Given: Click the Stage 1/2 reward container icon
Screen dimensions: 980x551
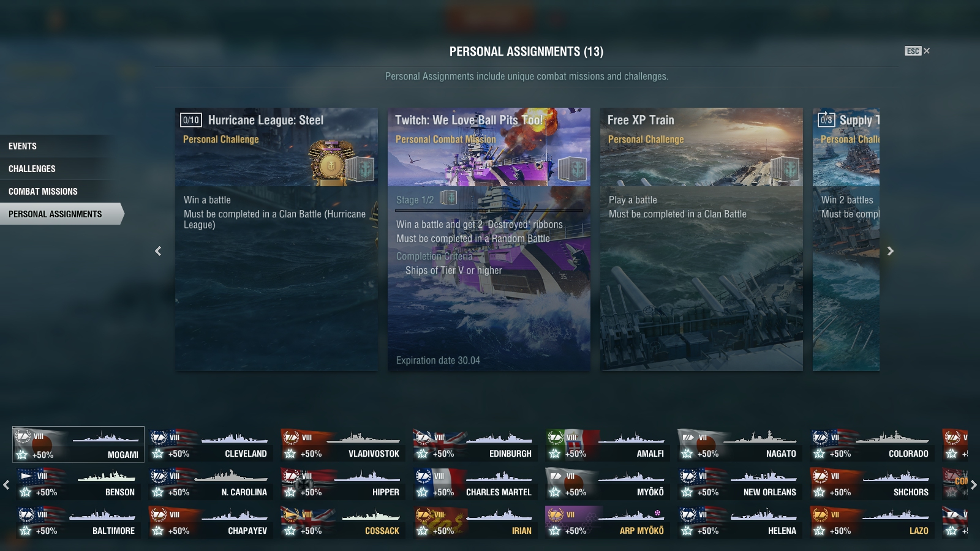Looking at the screenshot, I should tap(448, 198).
